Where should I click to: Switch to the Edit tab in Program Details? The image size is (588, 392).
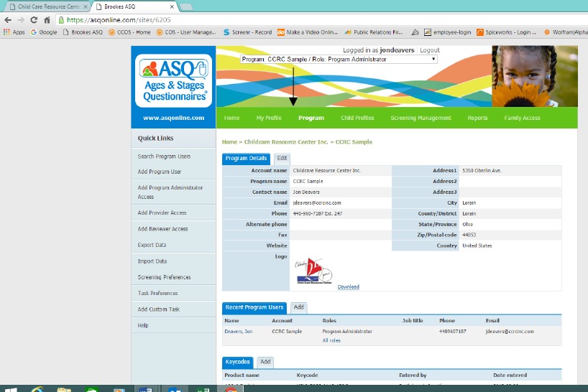pos(282,159)
